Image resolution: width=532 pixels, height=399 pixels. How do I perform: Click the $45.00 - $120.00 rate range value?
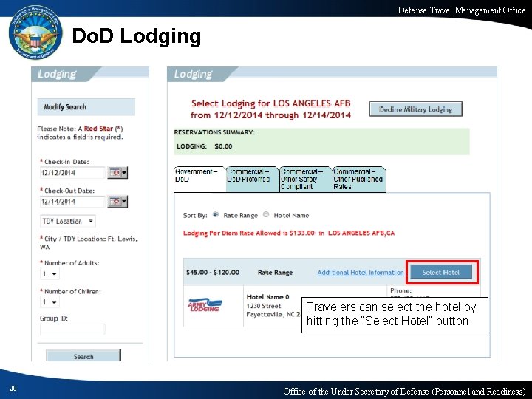pyautogui.click(x=213, y=273)
